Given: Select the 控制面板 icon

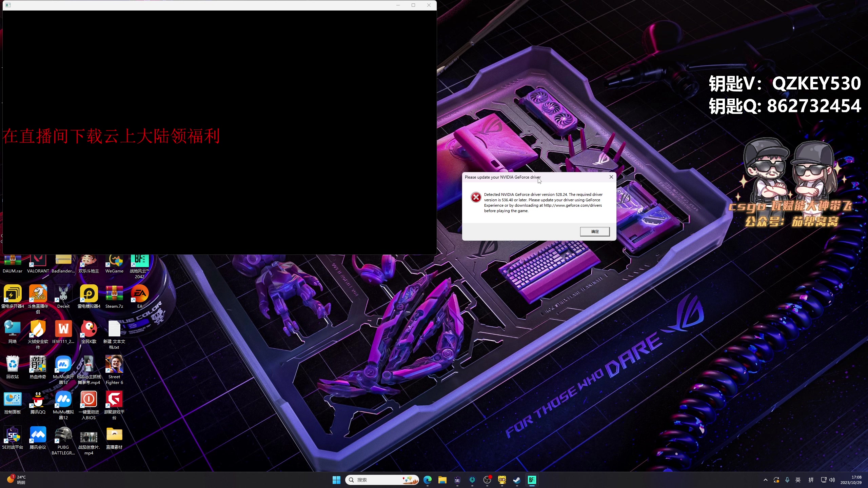Looking at the screenshot, I should pyautogui.click(x=13, y=403).
